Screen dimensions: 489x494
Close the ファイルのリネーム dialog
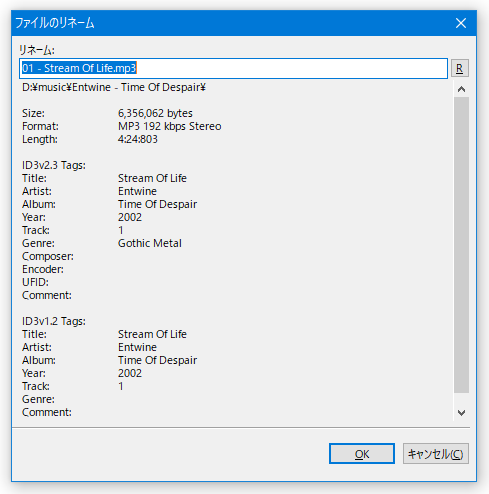coord(461,23)
